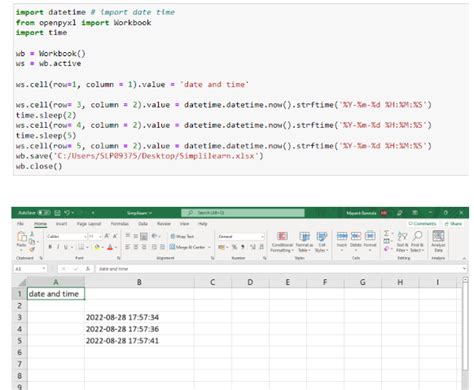Click the Undo arrow icon
Screen dimensions: 474x390
coord(67,213)
